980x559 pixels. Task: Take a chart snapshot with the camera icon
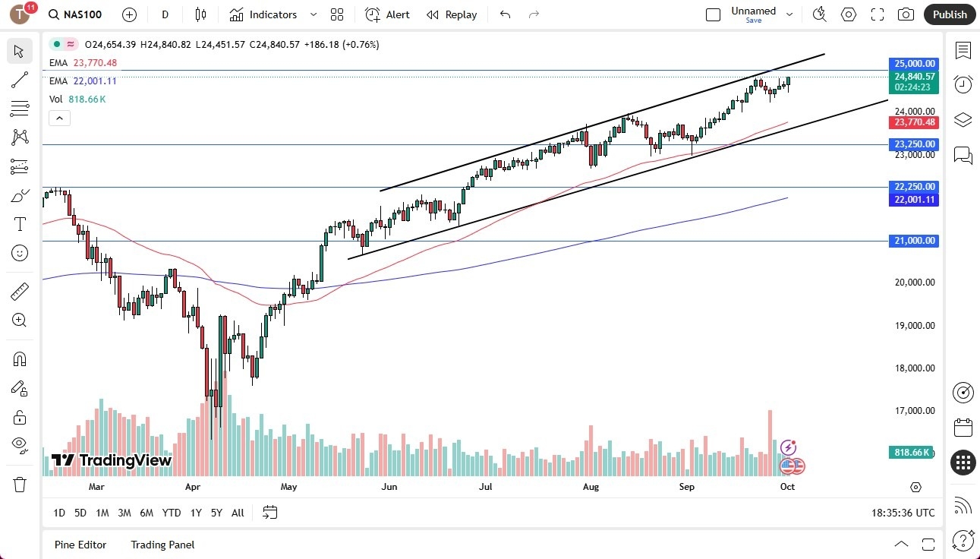click(x=906, y=14)
